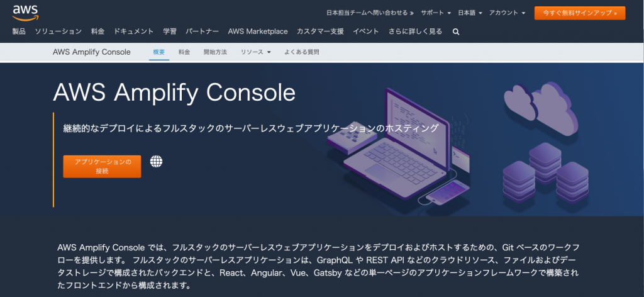The image size is (644, 297).
Task: Open the サポート dropdown
Action: point(436,13)
